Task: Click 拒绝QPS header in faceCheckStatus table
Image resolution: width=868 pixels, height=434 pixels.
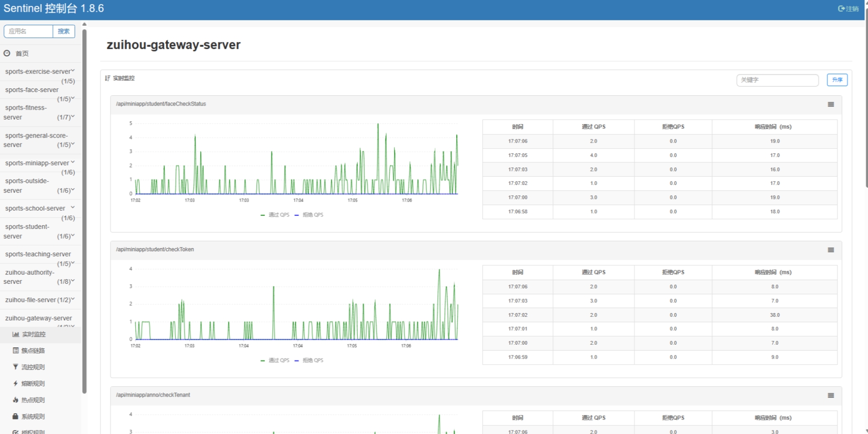Action: [x=673, y=127]
